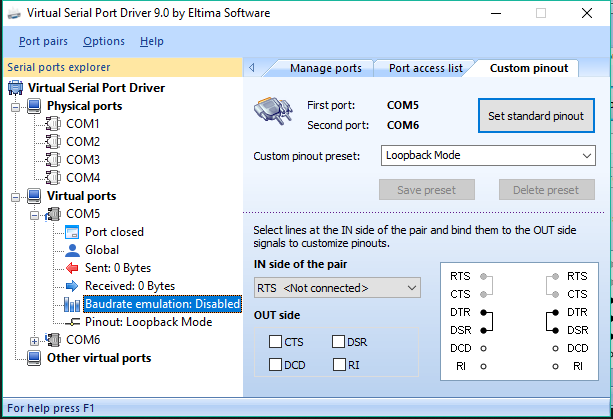
Task: Click the tab scroll left arrow
Action: [x=252, y=68]
